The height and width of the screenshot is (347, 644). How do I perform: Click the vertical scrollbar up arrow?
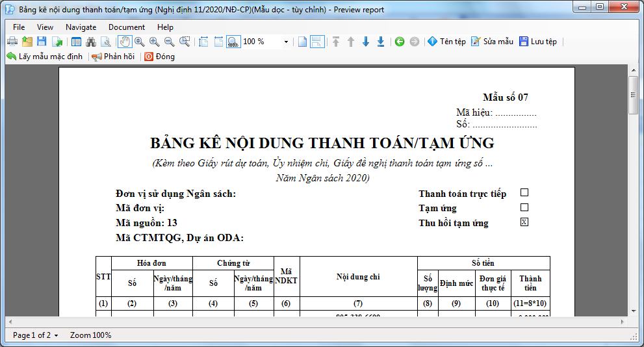pos(633,71)
